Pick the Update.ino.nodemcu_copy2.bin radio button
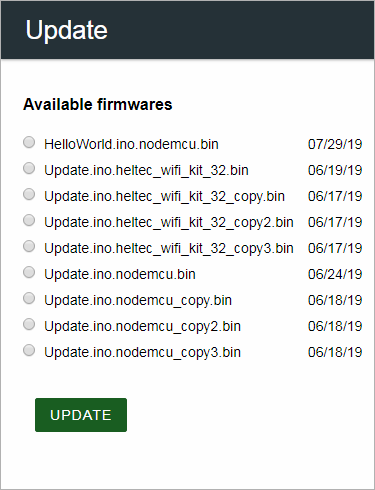The width and height of the screenshot is (375, 490). pyautogui.click(x=29, y=324)
